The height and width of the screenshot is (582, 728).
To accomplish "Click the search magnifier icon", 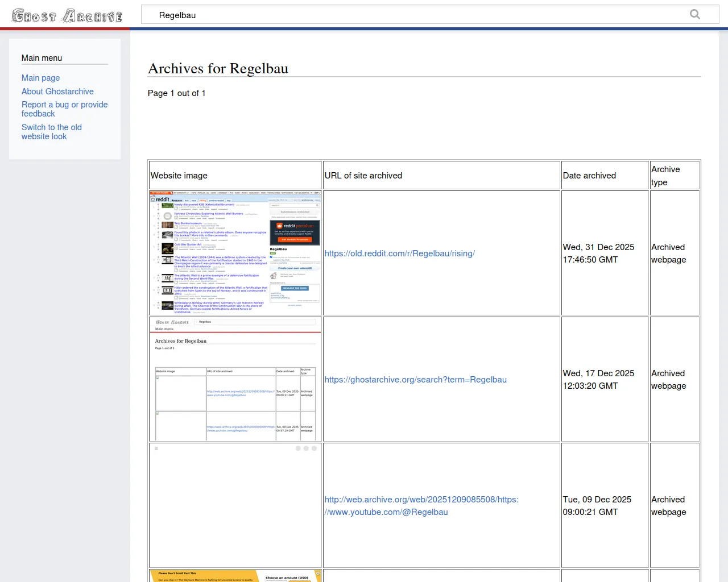I will pos(695,14).
